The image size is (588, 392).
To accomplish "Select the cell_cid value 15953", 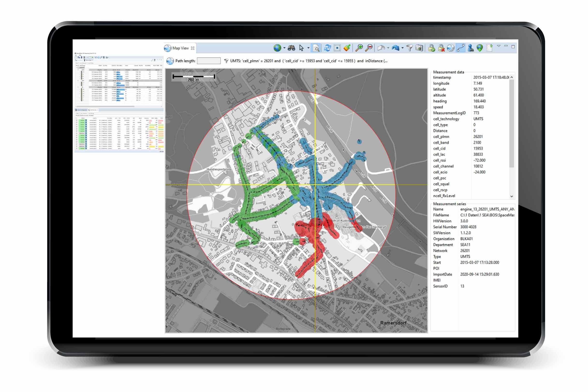I will pos(478,148).
